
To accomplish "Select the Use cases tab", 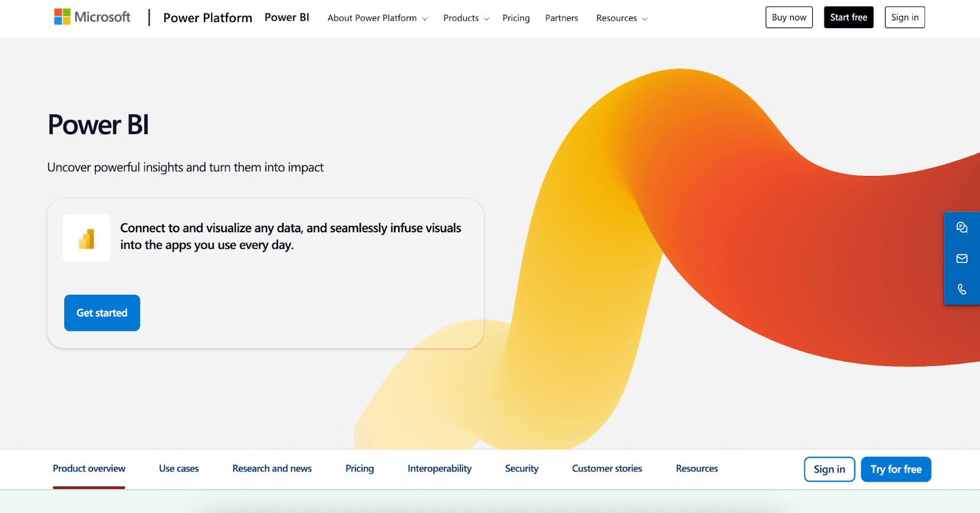I will click(179, 469).
